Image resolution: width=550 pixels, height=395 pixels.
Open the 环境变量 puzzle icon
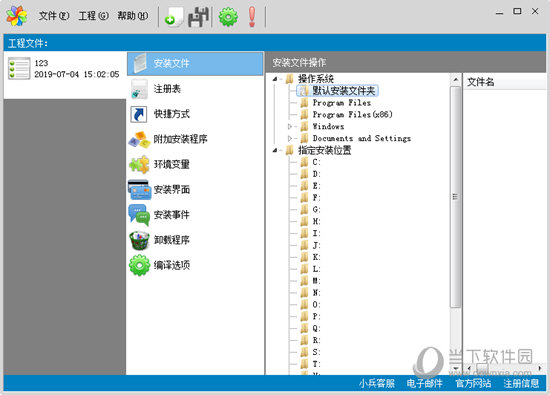coord(139,165)
